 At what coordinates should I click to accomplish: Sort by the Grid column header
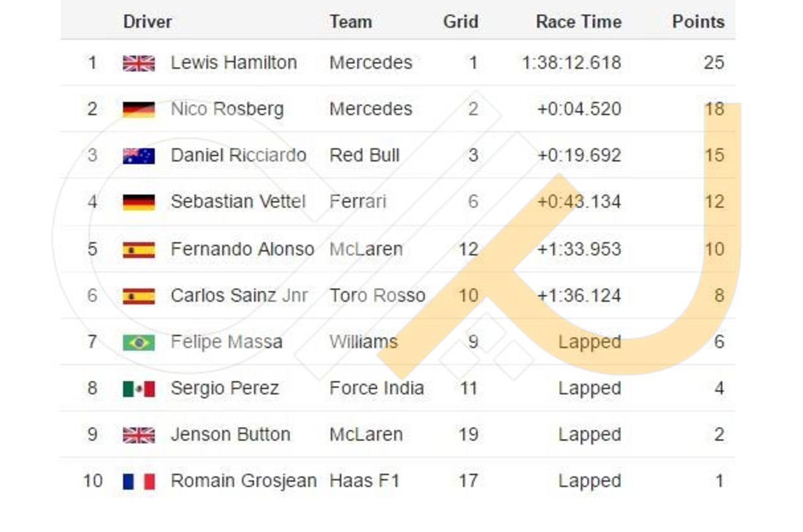click(x=460, y=22)
